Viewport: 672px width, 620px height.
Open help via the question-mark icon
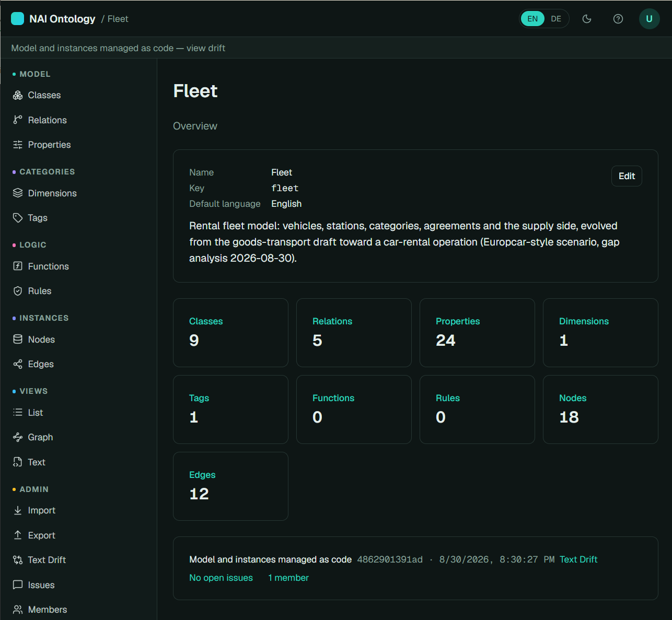pyautogui.click(x=618, y=19)
